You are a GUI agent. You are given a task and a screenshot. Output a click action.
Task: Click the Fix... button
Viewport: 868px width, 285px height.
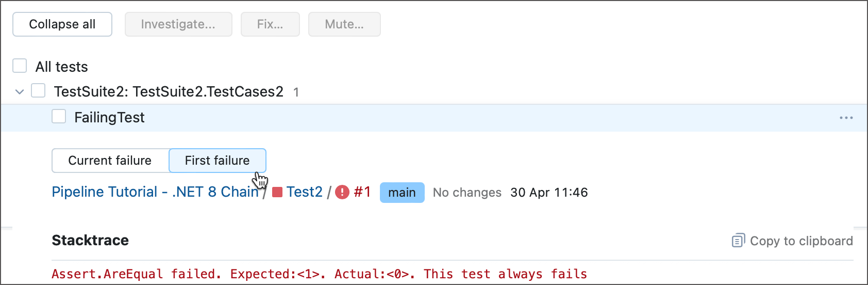point(270,24)
